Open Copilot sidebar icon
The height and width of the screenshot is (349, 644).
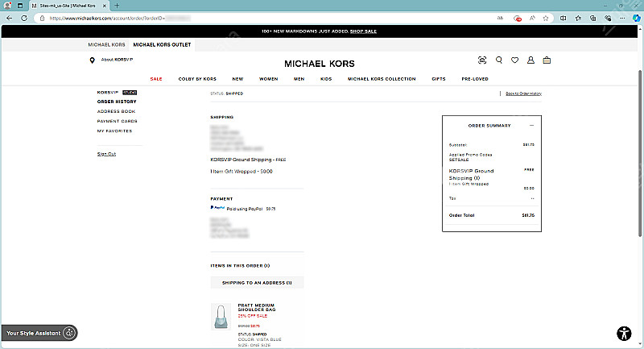(636, 18)
